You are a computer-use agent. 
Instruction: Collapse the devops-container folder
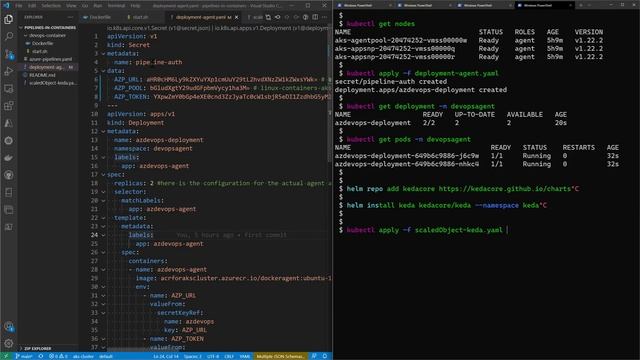(x=47, y=36)
